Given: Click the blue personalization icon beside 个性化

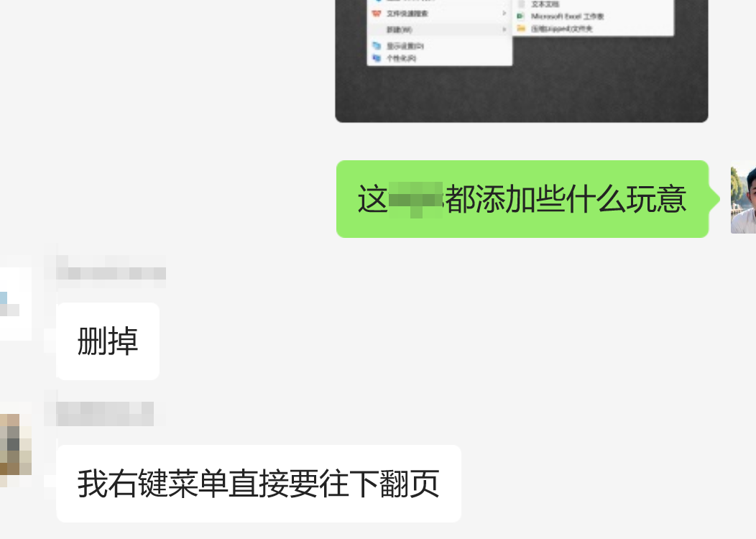Looking at the screenshot, I should pyautogui.click(x=377, y=58).
